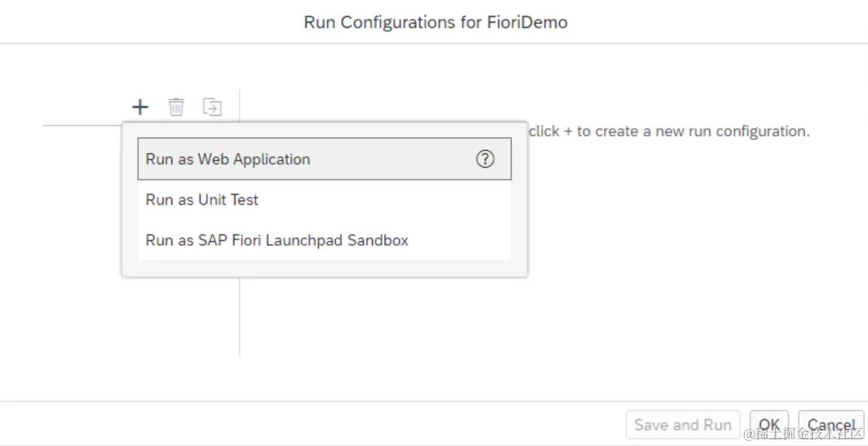Cancel the Run Configurations dialog
This screenshot has height=446, width=868.
pyautogui.click(x=831, y=425)
